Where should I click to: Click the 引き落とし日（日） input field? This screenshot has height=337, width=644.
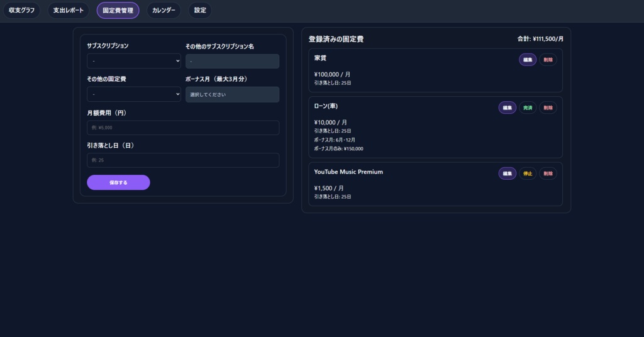(183, 160)
